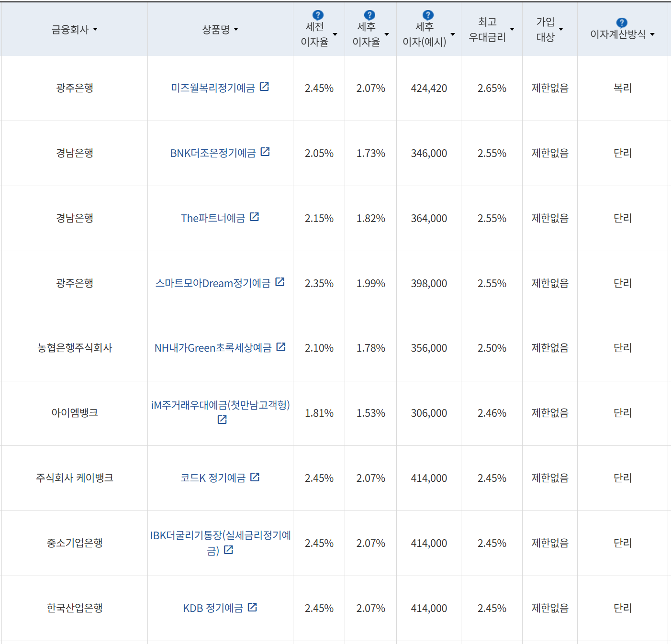
Task: Open the 스마트모아Dream정기예금 product link
Action: (213, 283)
